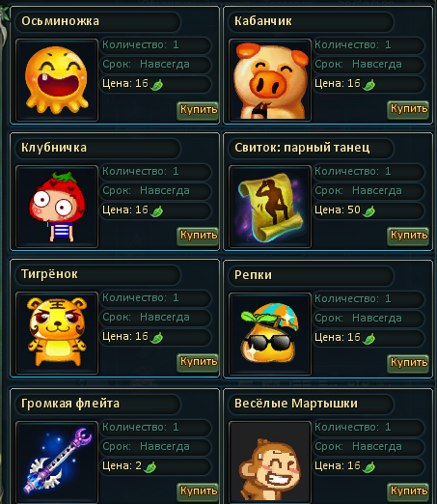Select the Весёлые Мартышки monkey icon
This screenshot has width=437, height=504.
coord(270,462)
